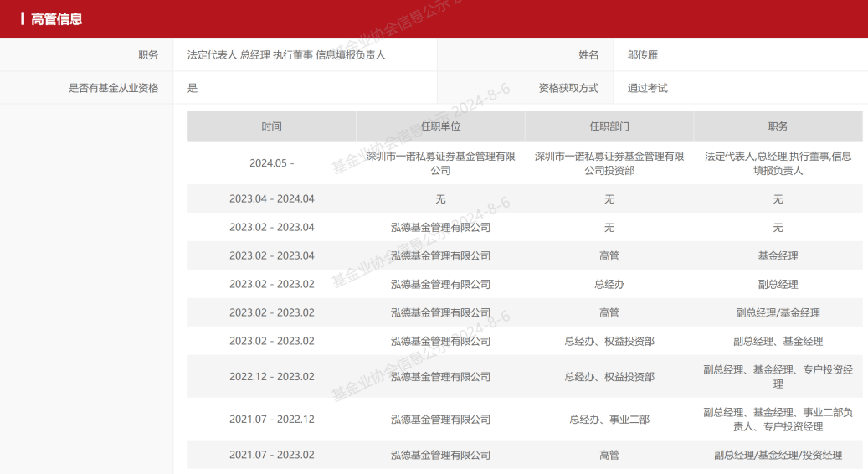Screen dimensions: 868x474
Task: Select 法定代表人,总经理,执行董事,信息填报负责人 cell in 2024.05 row
Action: click(778, 163)
